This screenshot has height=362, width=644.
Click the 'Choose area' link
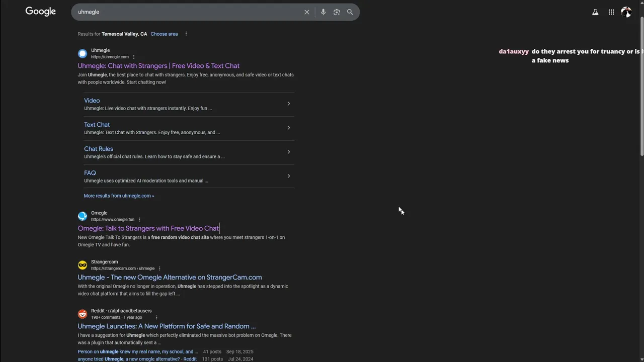click(x=164, y=34)
